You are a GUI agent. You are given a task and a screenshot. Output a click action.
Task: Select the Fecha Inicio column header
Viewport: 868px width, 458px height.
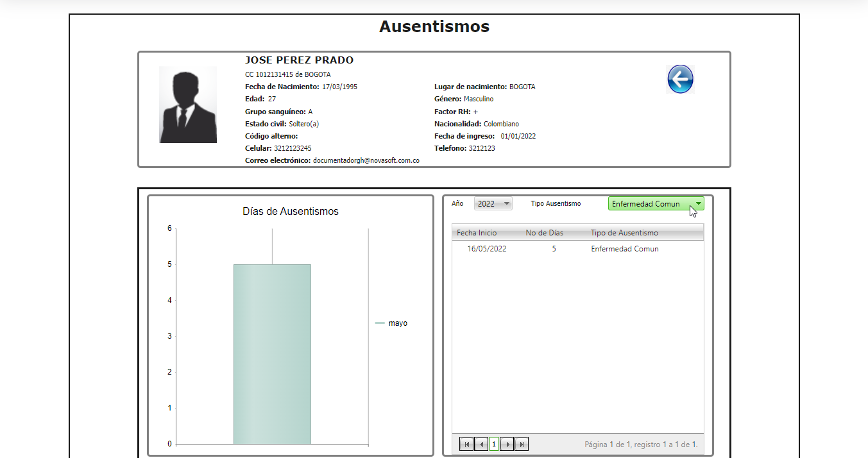476,232
